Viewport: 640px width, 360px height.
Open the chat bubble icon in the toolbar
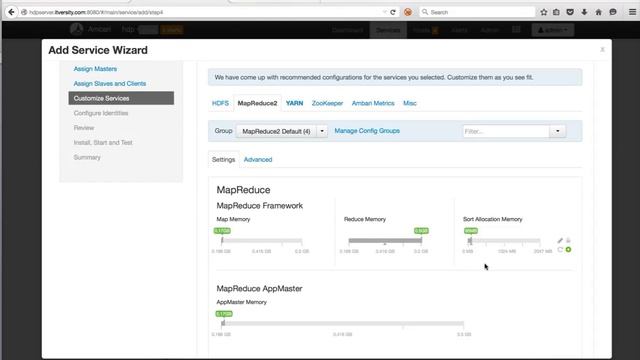coord(613,12)
